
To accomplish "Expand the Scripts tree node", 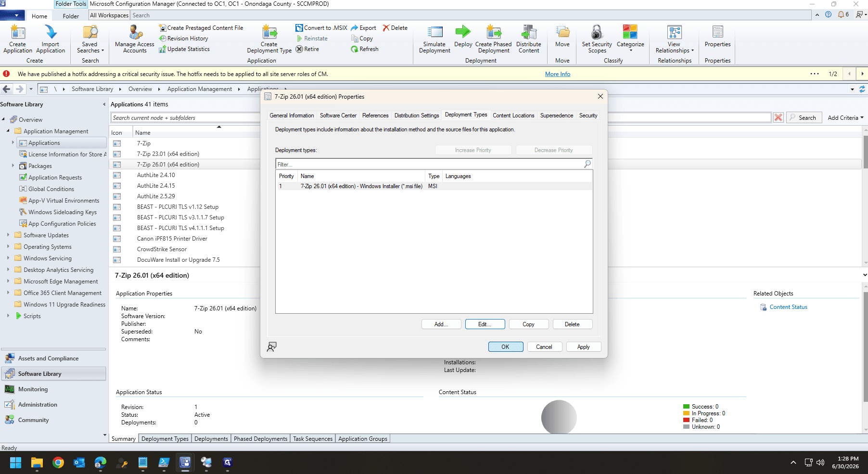I will click(x=8, y=316).
